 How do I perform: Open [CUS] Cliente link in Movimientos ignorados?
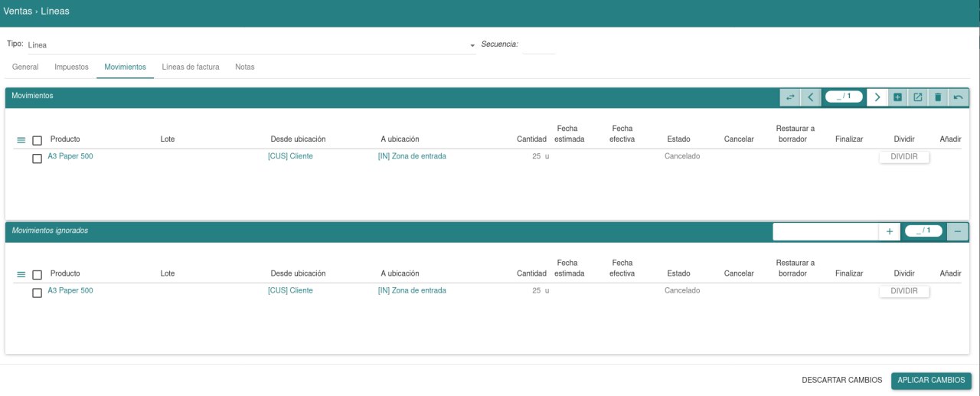290,291
